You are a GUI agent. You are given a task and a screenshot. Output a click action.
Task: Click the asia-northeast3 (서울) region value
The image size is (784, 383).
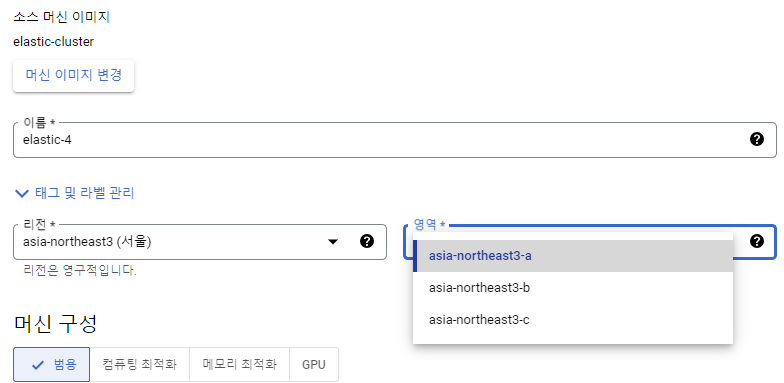click(87, 242)
